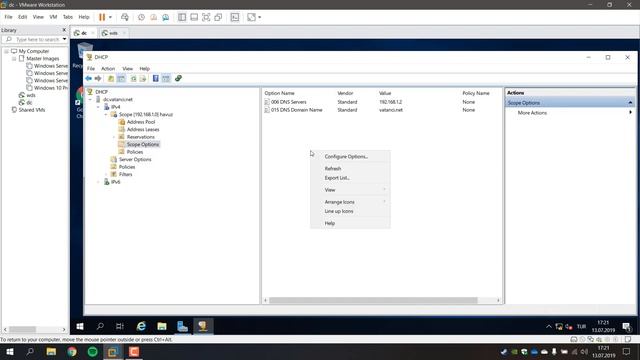Open the library search dropdown arrow
The image size is (640, 360).
tap(64, 39)
